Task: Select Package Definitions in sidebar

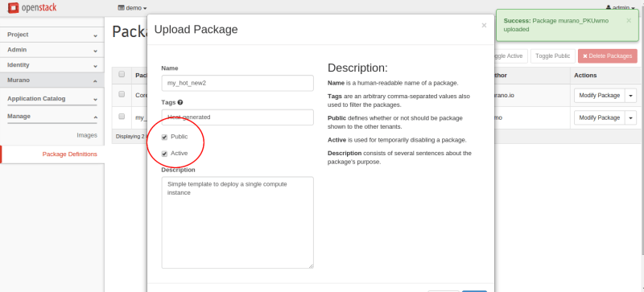Action: (x=69, y=154)
